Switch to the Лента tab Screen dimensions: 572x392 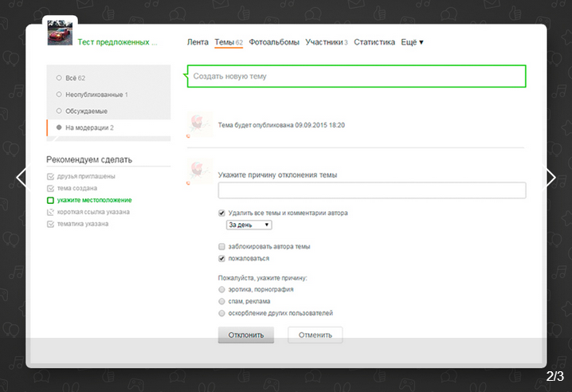(x=198, y=42)
